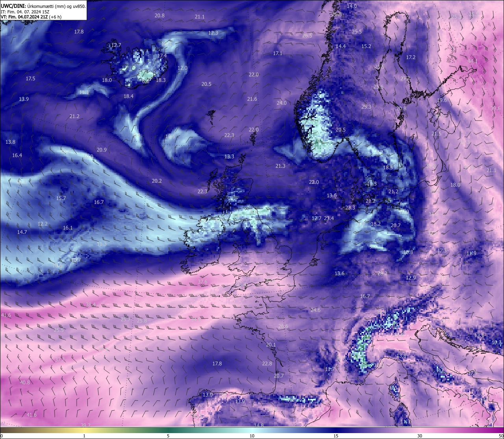Screen dimensions: 504x439
Task: Click the 23.4 value on the map
Action: pos(329,219)
